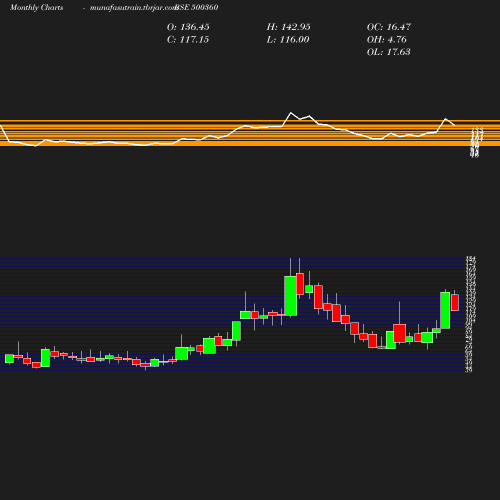Image resolution: width=500 pixels, height=500 pixels.
Task: Click the "Monthly Charts" title text
Action: coord(36,7)
